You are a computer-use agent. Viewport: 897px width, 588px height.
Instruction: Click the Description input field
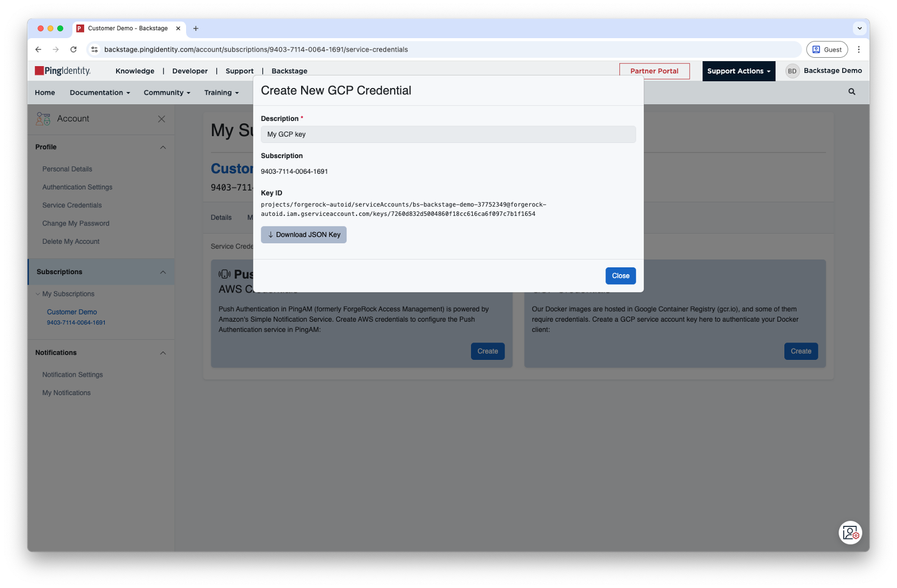tap(447, 135)
